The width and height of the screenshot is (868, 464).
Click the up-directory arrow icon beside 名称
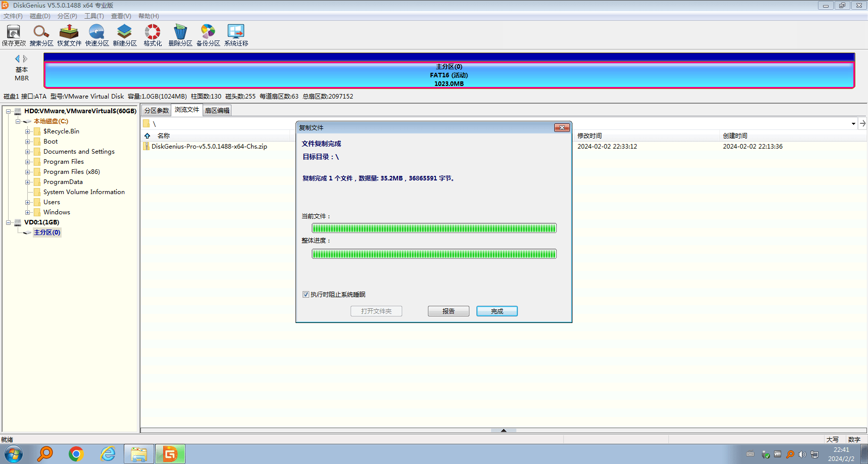(148, 136)
